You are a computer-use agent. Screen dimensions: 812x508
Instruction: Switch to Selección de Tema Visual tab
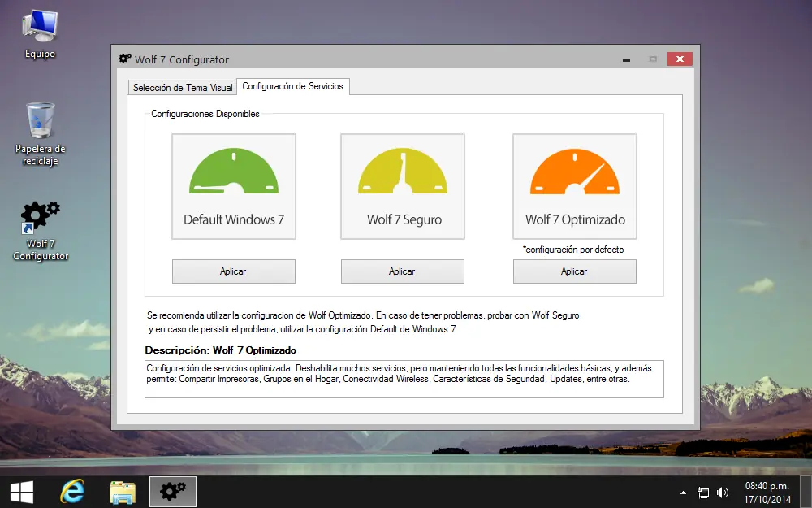pyautogui.click(x=182, y=88)
